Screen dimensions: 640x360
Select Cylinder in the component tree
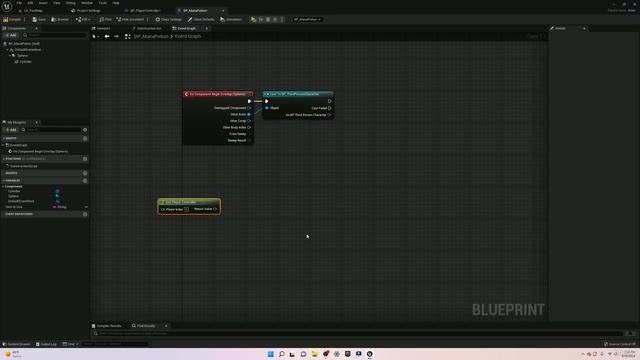25,62
